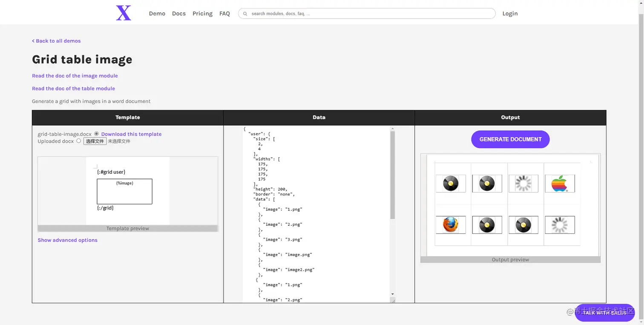This screenshot has width=644, height=325.
Task: Click the Firefox logo image in output
Action: coord(451,225)
